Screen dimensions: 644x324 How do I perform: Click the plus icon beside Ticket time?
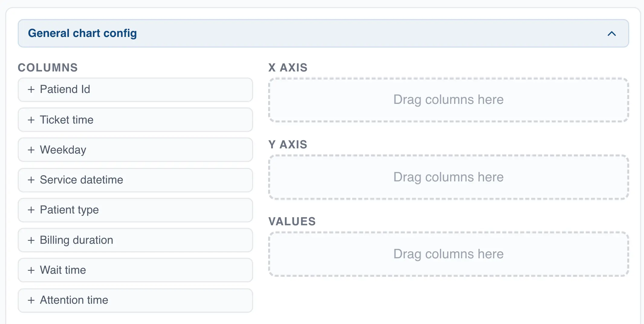tap(31, 120)
